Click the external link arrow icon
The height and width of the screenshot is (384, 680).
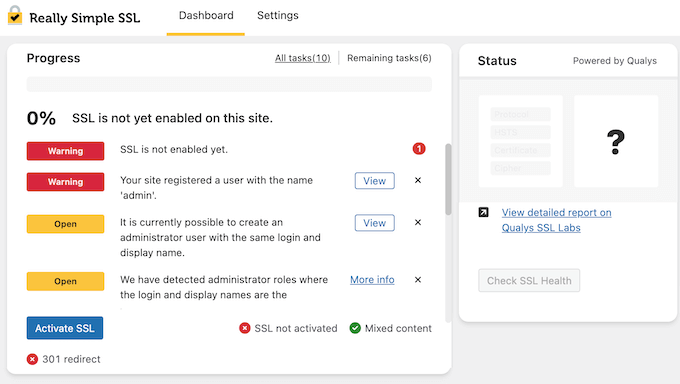(x=484, y=212)
